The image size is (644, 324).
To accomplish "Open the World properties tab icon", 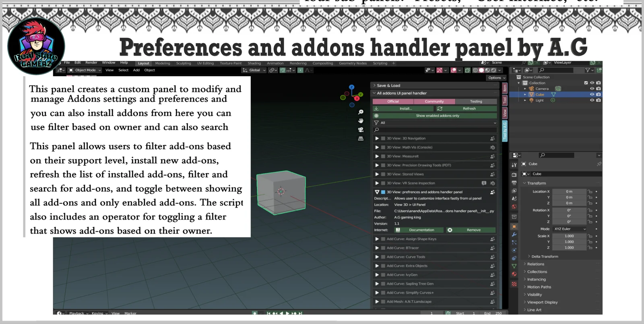I will [x=514, y=207].
